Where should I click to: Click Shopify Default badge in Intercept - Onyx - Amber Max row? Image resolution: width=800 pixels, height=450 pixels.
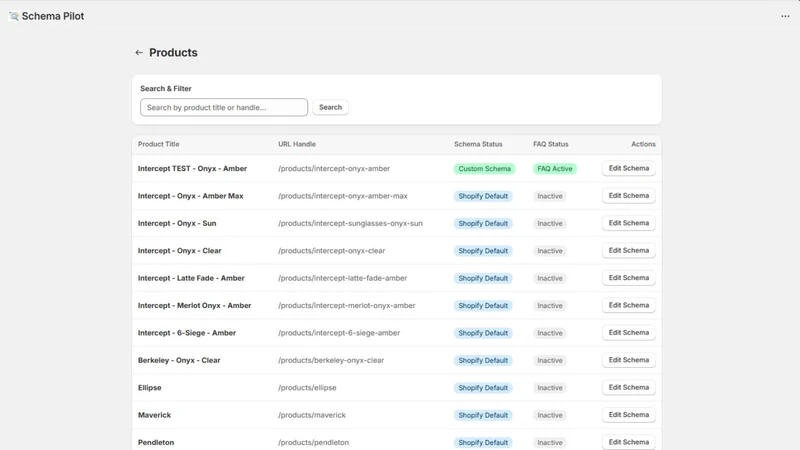click(x=483, y=196)
